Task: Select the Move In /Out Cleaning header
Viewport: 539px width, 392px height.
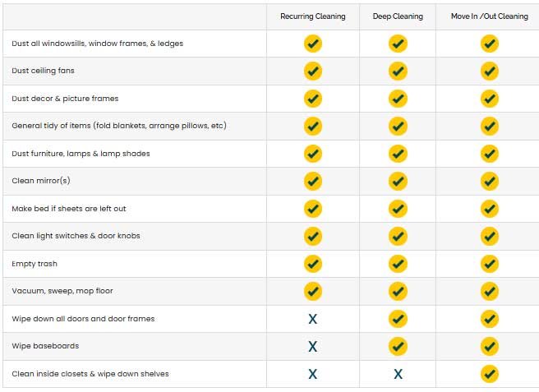Action: (x=490, y=16)
